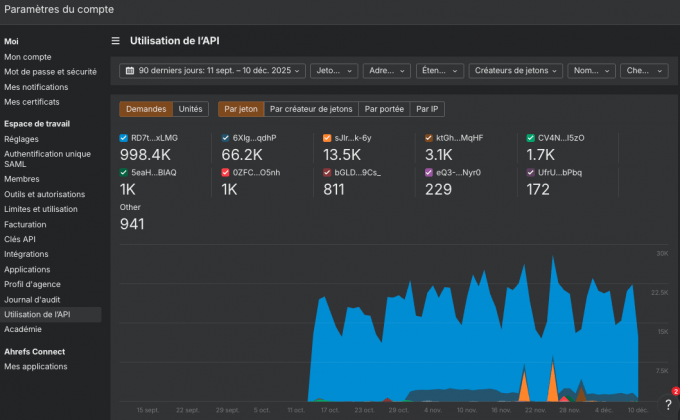Click the red notification badge at bottom right

(675, 392)
